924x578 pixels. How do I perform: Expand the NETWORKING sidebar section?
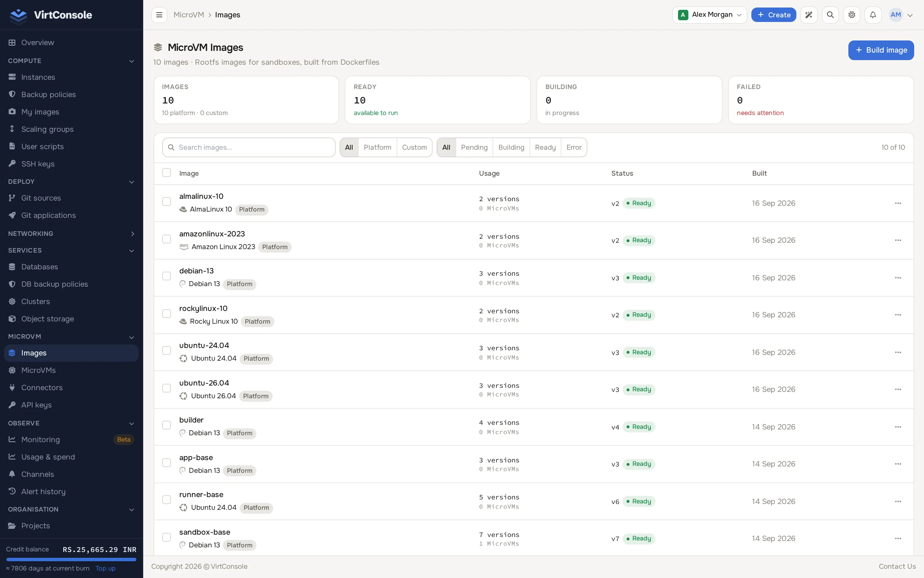tap(71, 234)
